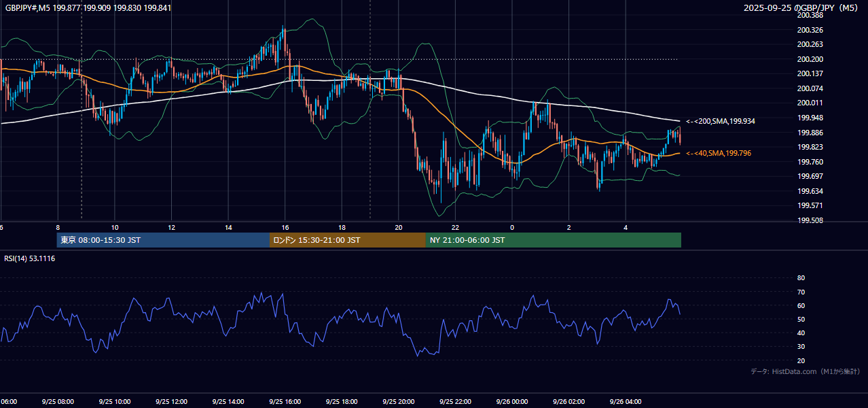Click price axis value 200.011
This screenshot has width=868, height=408.
coord(810,103)
